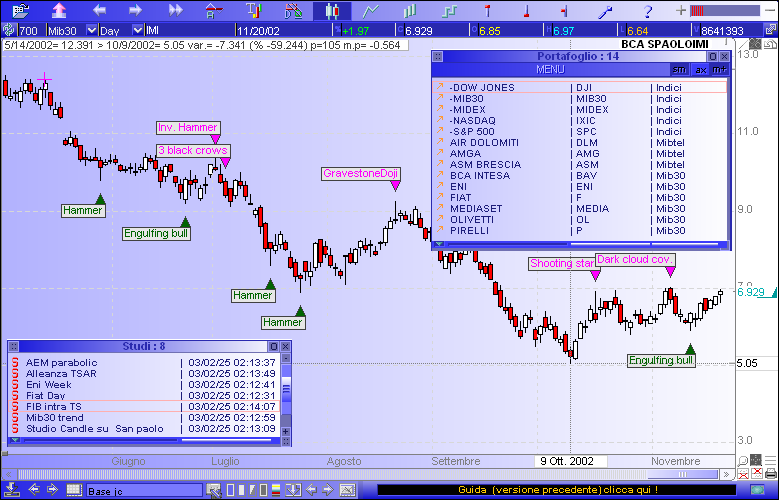Click the IMI symbol input field
This screenshot has height=500, width=779.
(x=188, y=30)
